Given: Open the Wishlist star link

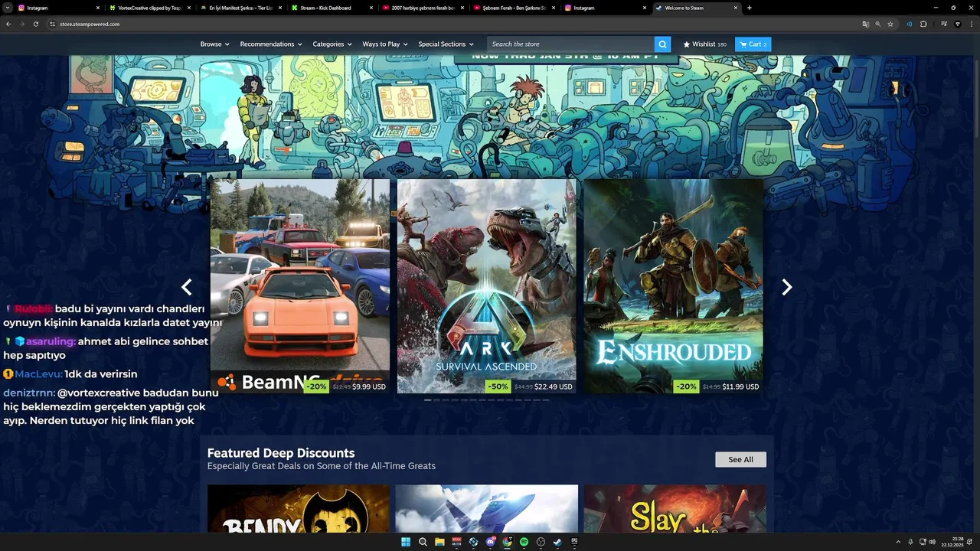Looking at the screenshot, I should [x=704, y=44].
